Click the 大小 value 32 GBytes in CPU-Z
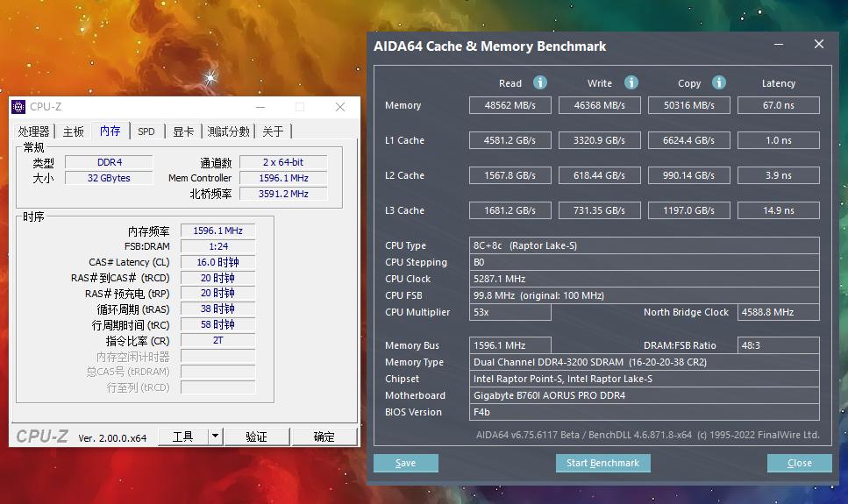848x504 pixels. [110, 178]
